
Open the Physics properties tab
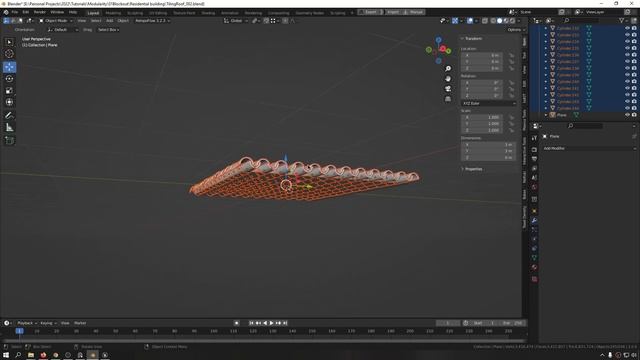click(534, 239)
